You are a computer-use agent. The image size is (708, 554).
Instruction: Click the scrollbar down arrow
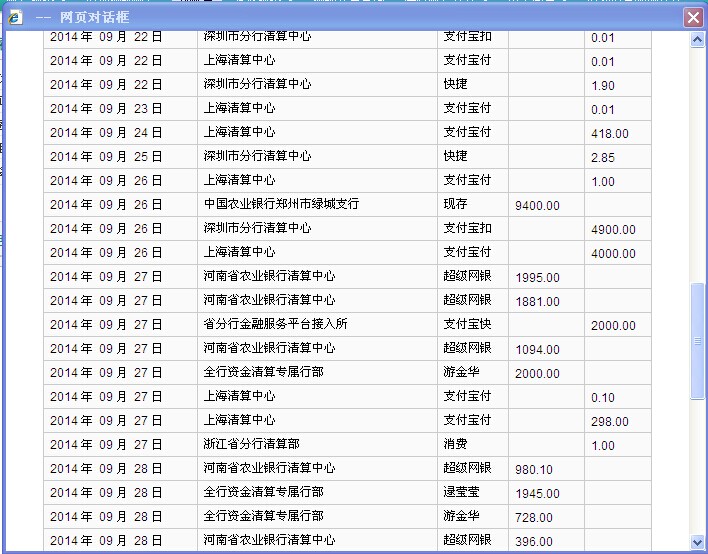click(x=697, y=541)
